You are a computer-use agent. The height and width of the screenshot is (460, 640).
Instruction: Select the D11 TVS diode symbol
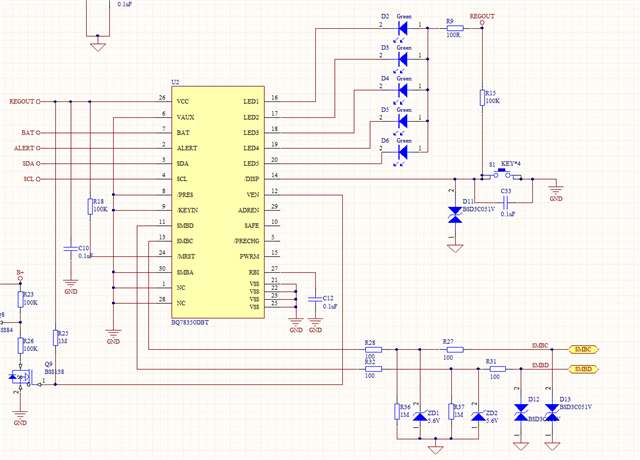click(x=455, y=215)
